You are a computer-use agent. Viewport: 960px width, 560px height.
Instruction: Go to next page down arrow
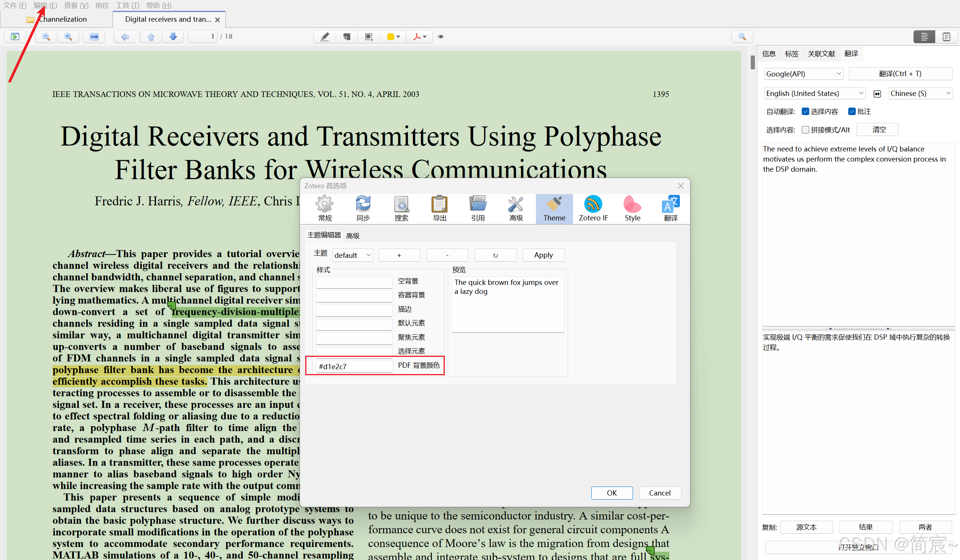(x=173, y=37)
